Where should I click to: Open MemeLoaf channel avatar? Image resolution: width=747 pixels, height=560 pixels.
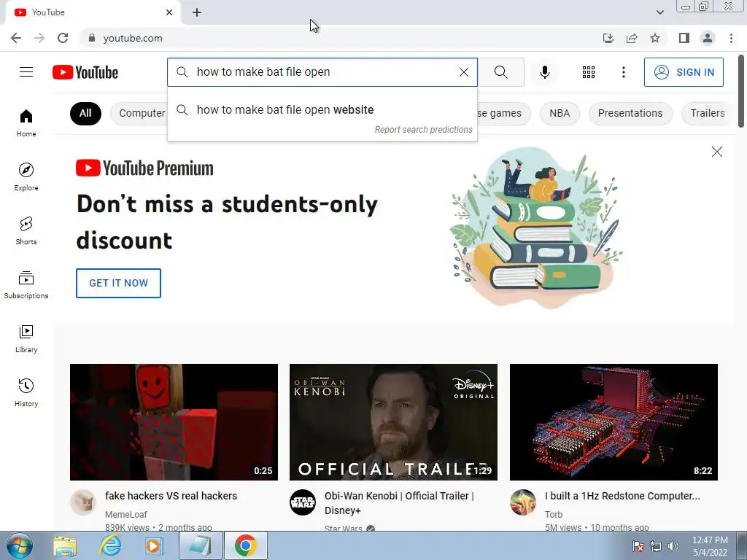(x=83, y=502)
